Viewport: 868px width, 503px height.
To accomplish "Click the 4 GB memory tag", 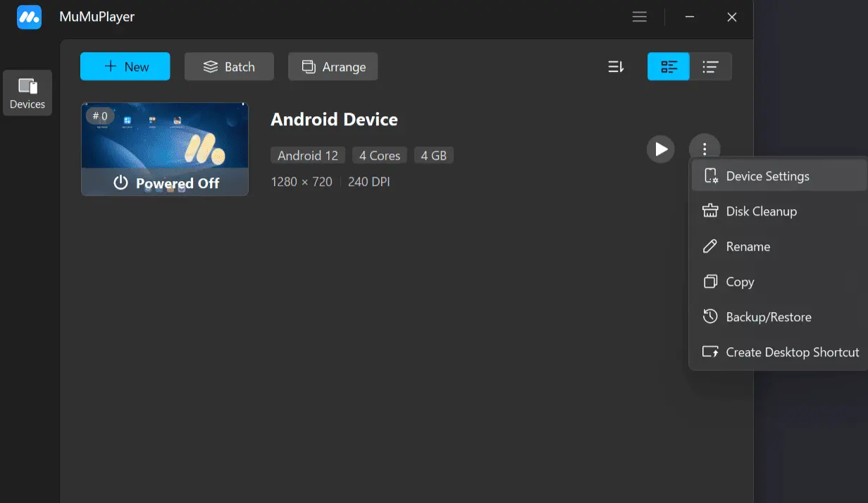I will pos(434,156).
